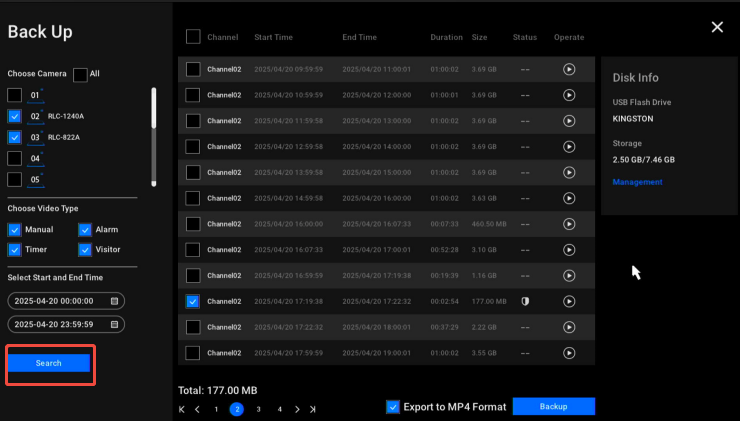Image resolution: width=740 pixels, height=421 pixels.
Task: Toggle the Timer video type checkbox
Action: tap(15, 250)
